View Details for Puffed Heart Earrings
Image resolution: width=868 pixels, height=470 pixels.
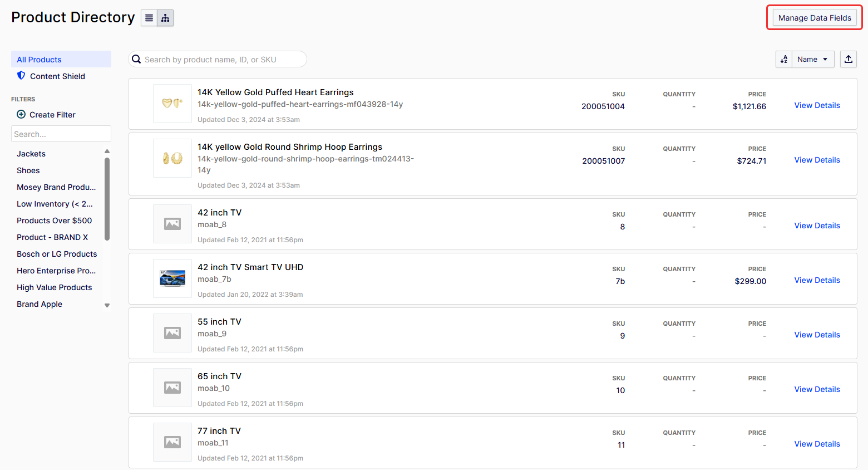pyautogui.click(x=817, y=105)
